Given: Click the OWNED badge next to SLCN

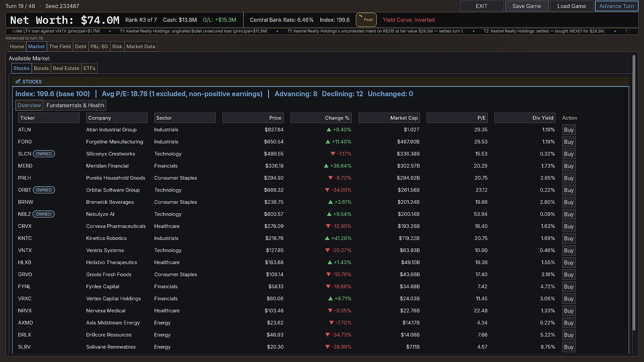Looking at the screenshot, I should [44, 154].
